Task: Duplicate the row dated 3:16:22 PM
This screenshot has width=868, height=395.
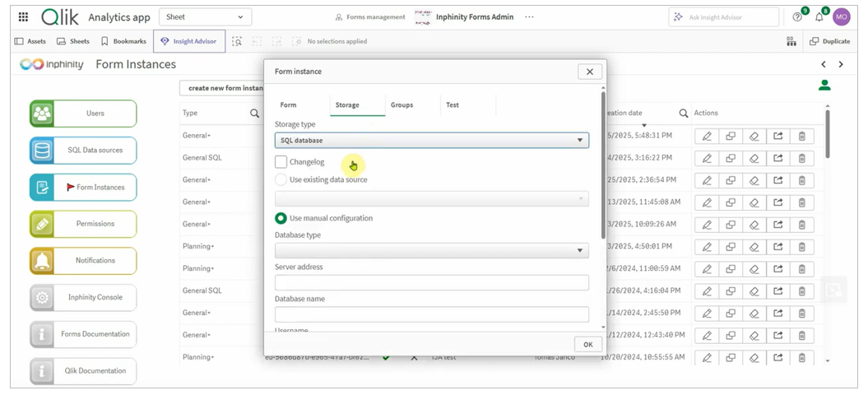Action: 731,158
